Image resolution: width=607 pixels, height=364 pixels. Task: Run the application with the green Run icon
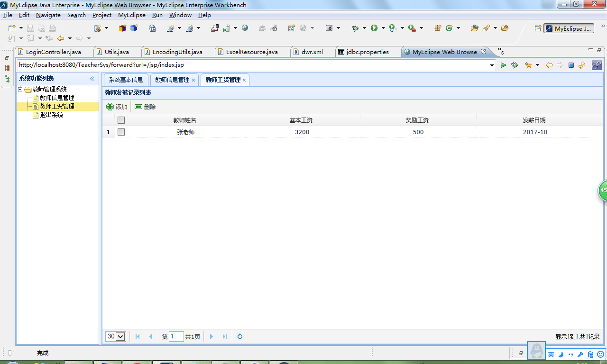click(374, 28)
